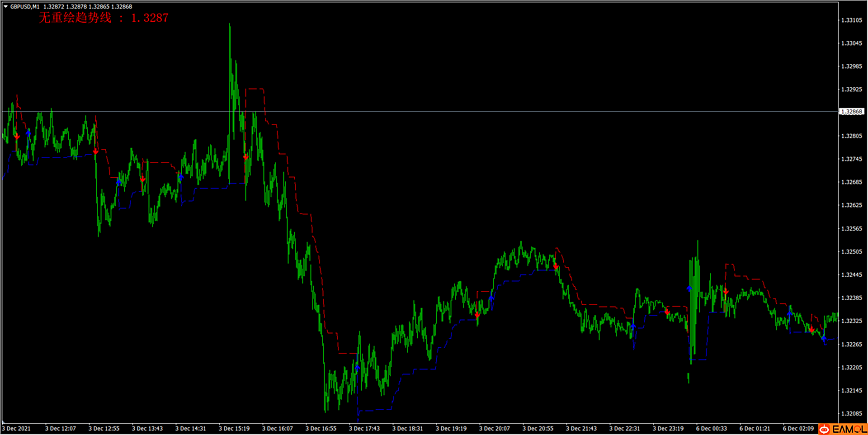Viewport: 868px width, 435px height.
Task: Select the red trend line value label
Action: point(104,18)
